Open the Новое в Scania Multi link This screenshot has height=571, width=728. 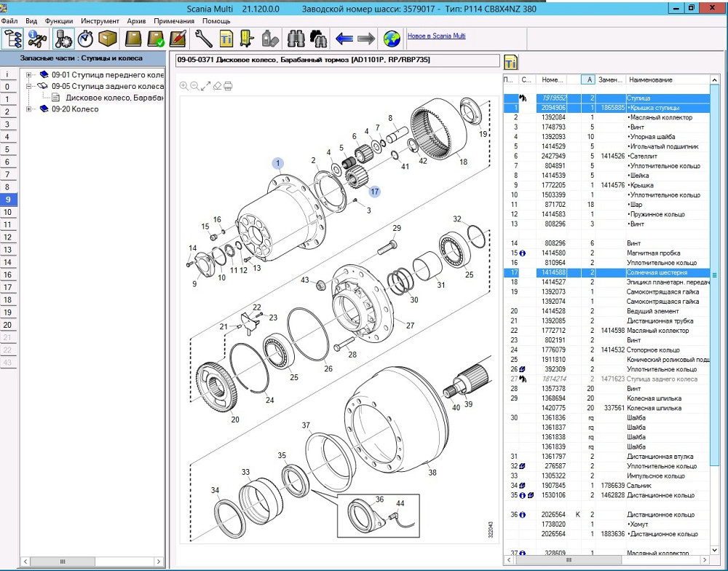click(x=436, y=36)
